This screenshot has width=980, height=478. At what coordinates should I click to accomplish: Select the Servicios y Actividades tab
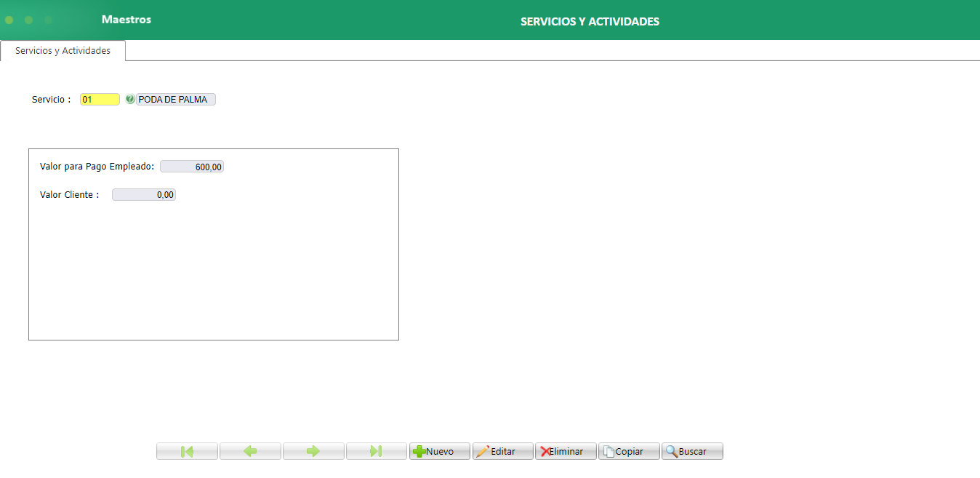click(x=63, y=51)
